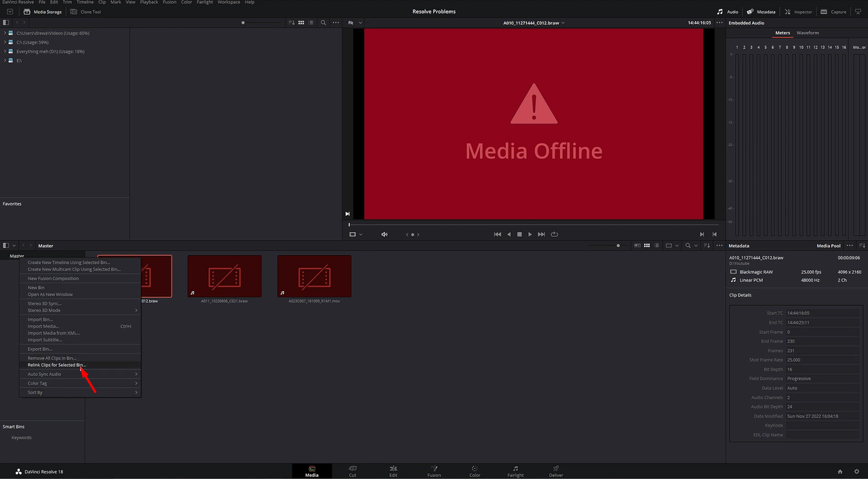The width and height of the screenshot is (868, 479).
Task: Switch to the Waveform tab
Action: pyautogui.click(x=808, y=33)
